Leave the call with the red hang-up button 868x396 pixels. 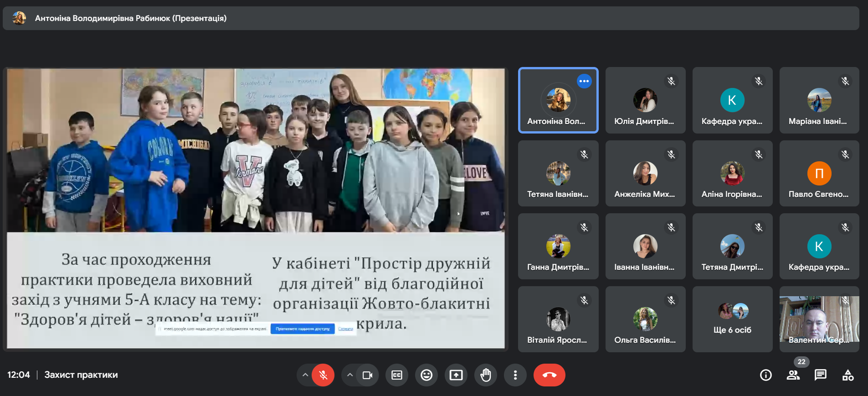pyautogui.click(x=550, y=375)
